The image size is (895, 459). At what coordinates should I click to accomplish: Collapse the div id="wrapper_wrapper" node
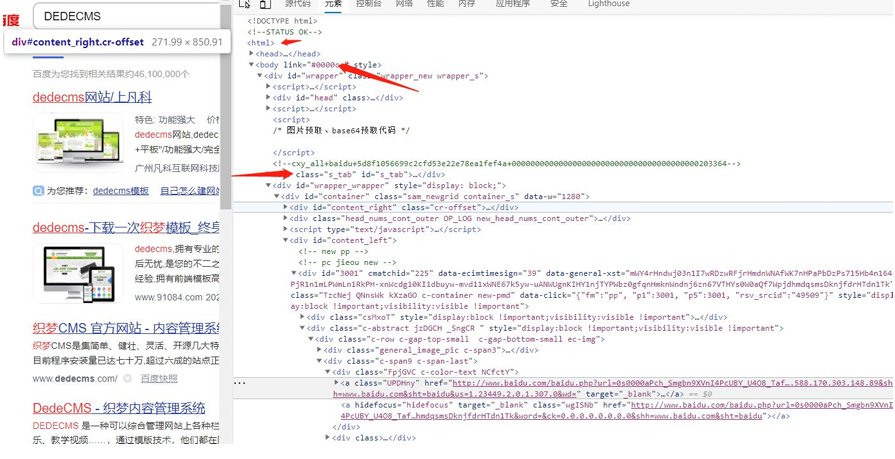point(269,186)
